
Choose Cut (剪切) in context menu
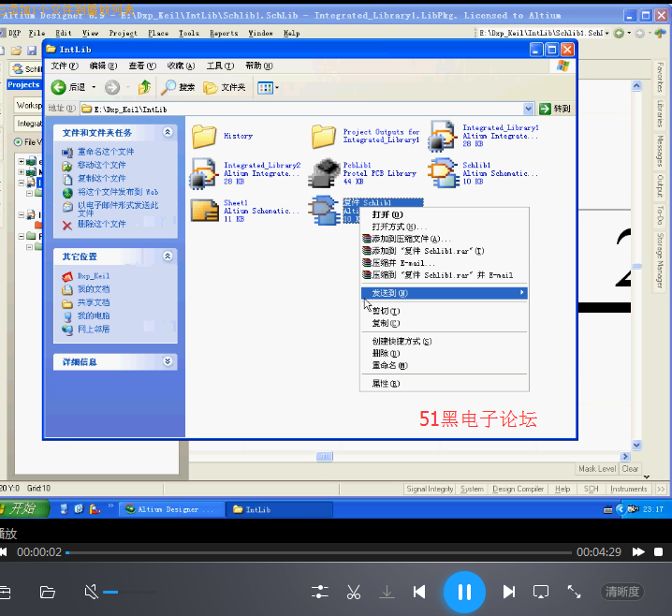click(x=445, y=311)
